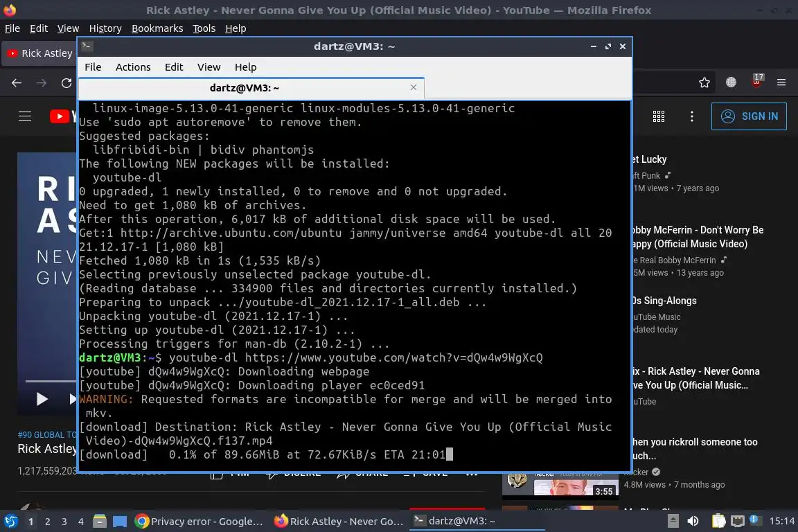Go back in the Firefox browser
The height and width of the screenshot is (532, 798).
tap(17, 83)
